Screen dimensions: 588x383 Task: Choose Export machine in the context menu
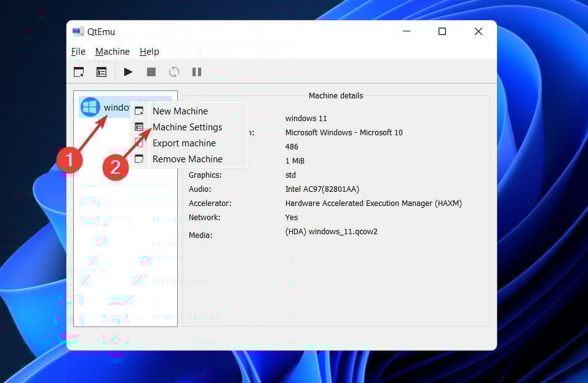point(184,143)
